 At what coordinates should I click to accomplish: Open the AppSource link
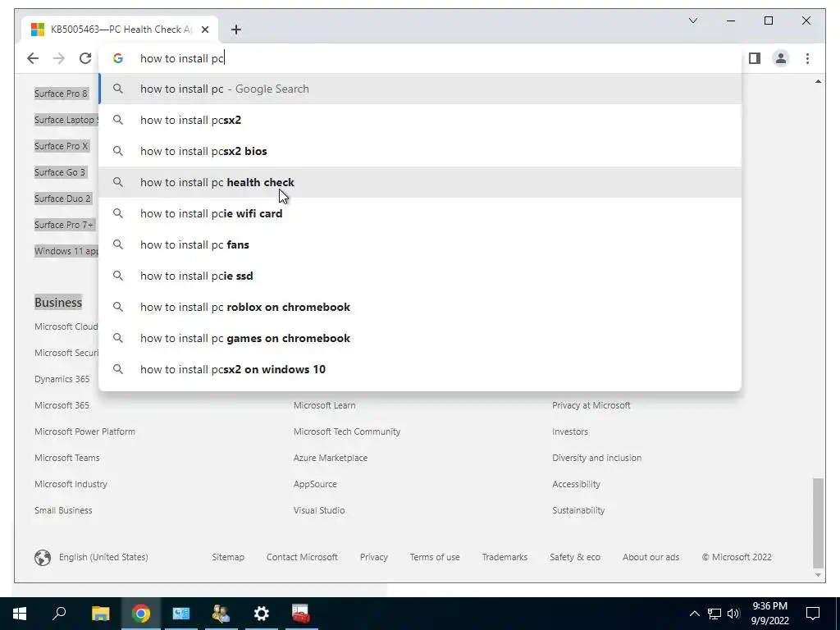[x=314, y=484]
